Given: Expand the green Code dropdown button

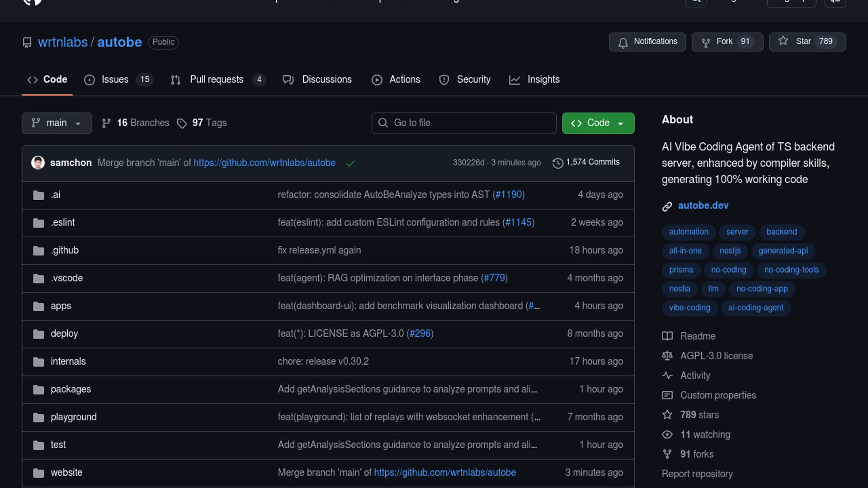Looking at the screenshot, I should coord(598,123).
